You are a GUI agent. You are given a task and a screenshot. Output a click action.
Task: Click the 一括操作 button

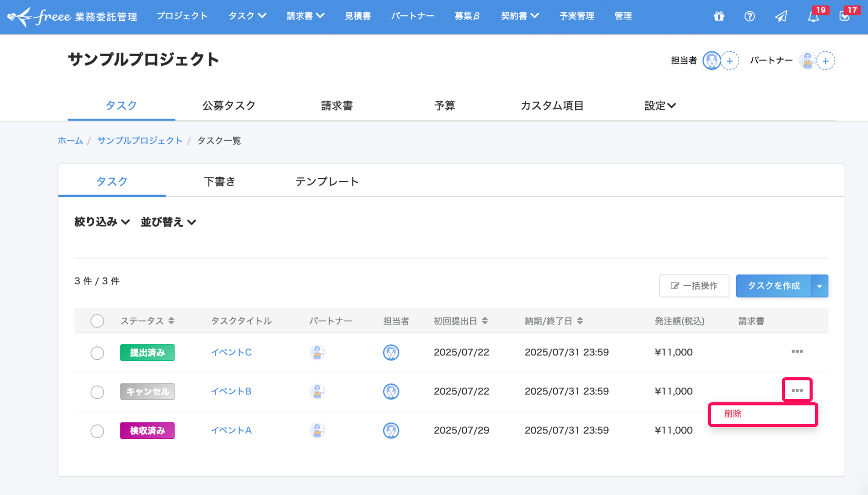pyautogui.click(x=694, y=286)
